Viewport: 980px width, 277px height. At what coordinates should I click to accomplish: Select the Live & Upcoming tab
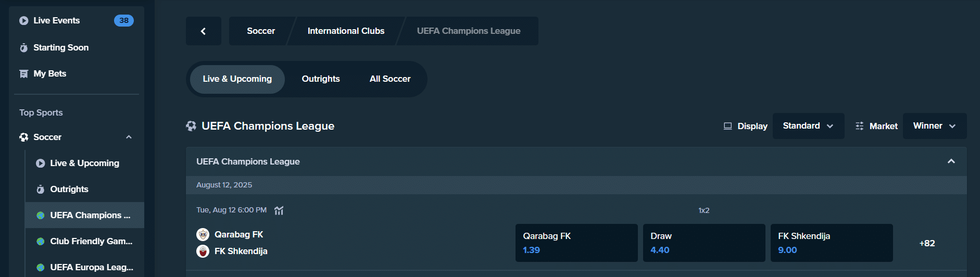click(237, 79)
